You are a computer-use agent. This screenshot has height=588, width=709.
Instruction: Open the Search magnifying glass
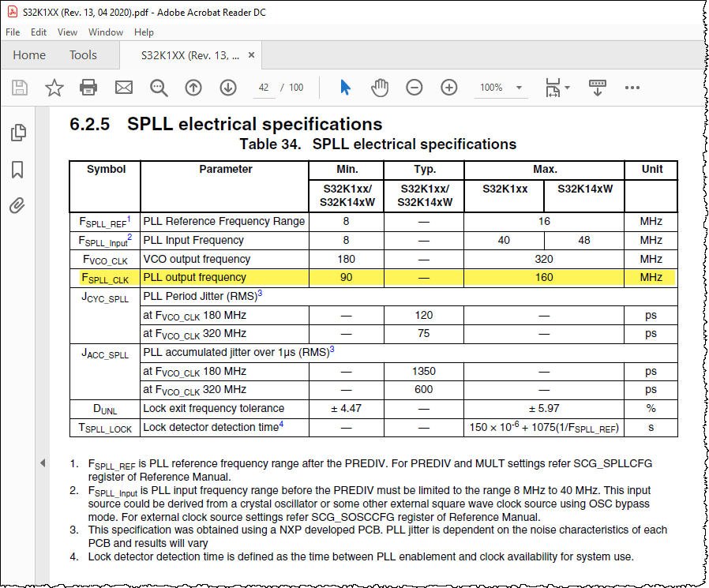(159, 88)
